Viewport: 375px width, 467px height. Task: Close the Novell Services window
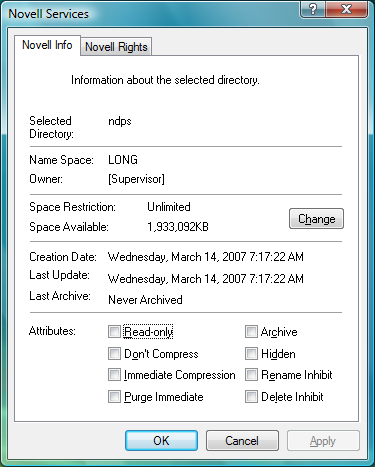[x=347, y=9]
